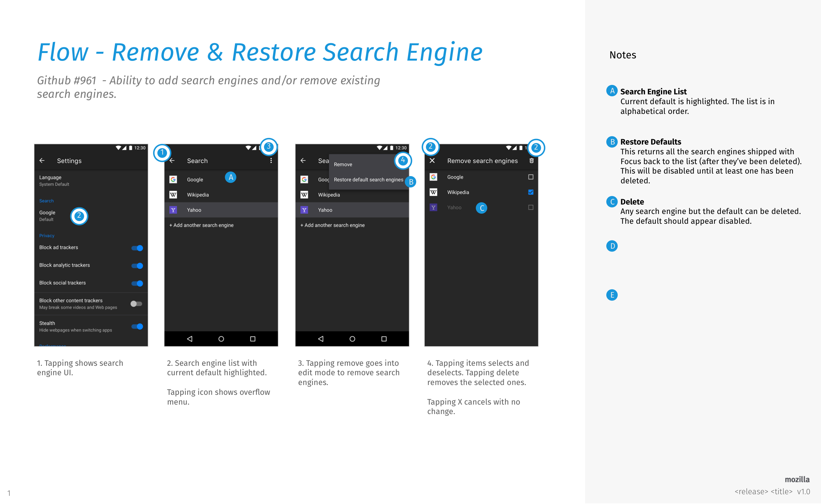Viewport: 821px width, 504px height.
Task: Tap Android recents button on second screen
Action: click(x=253, y=339)
